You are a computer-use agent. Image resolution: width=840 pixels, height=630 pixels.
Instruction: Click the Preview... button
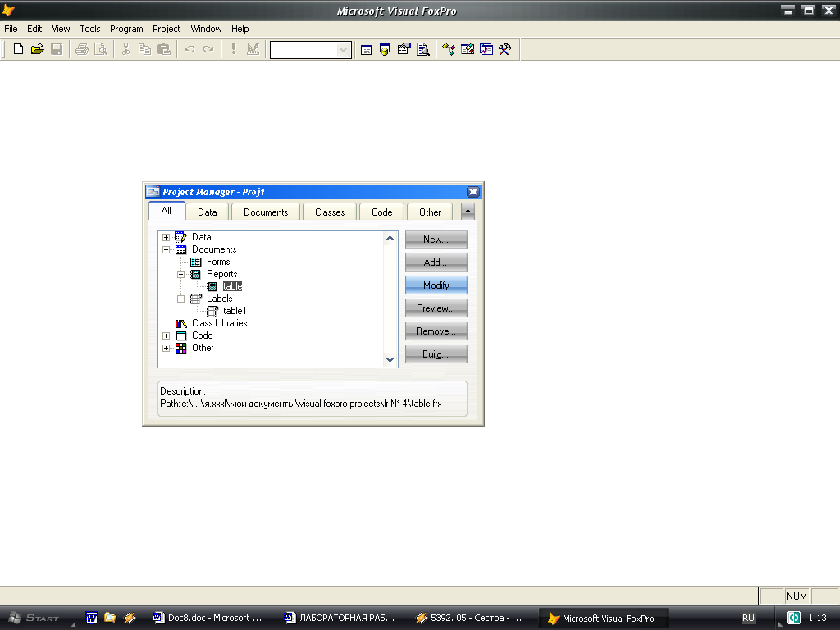436,308
